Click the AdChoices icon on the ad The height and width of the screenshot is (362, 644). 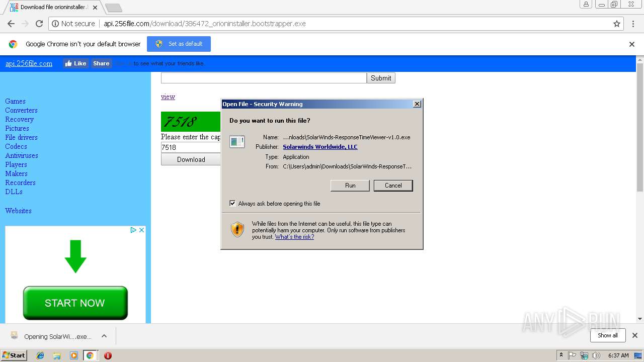[133, 230]
